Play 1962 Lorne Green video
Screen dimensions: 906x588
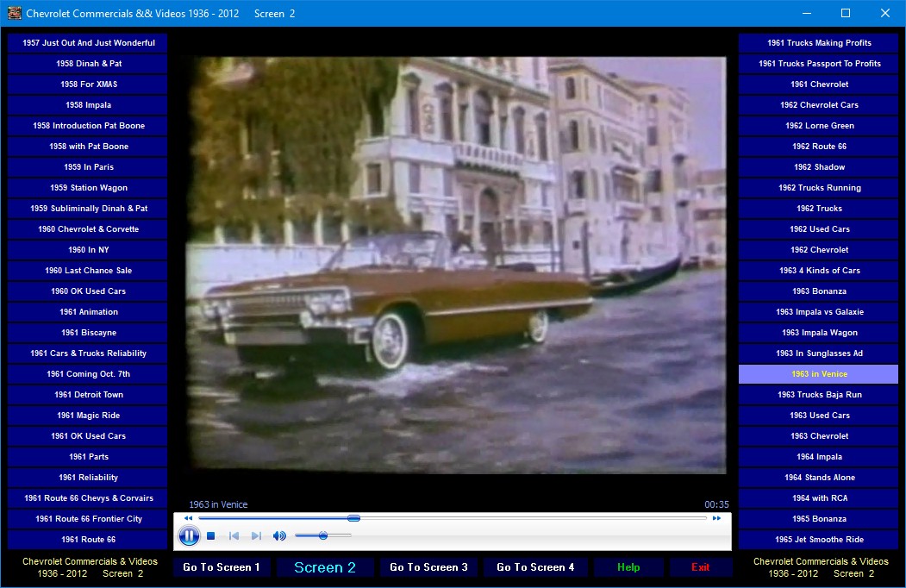(819, 126)
